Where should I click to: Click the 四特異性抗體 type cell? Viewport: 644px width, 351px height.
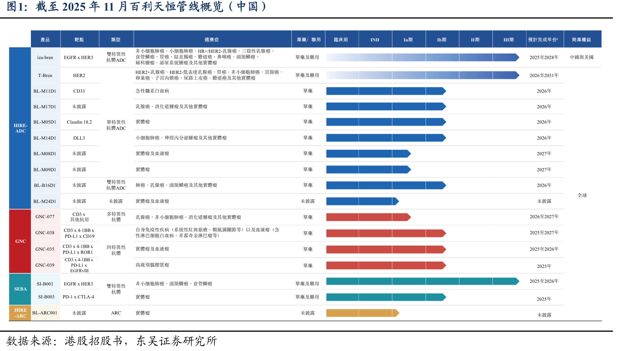116,250
